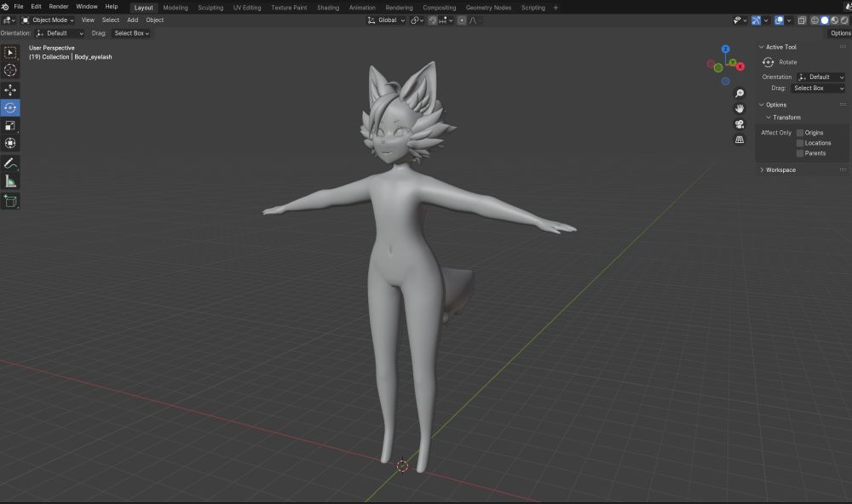Click the Add menu in the viewport header

click(132, 20)
